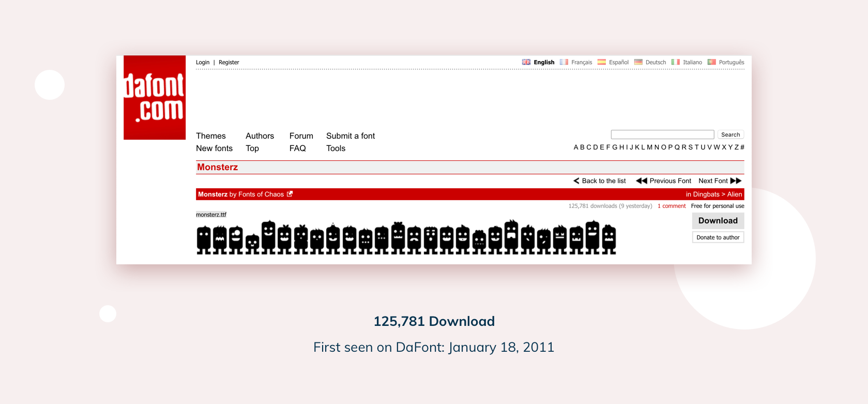Click the Italian flag icon
This screenshot has height=404, width=868.
676,62
